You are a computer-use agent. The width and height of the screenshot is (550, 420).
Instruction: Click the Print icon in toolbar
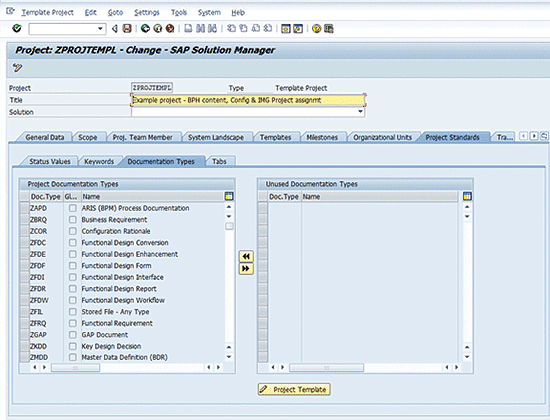[188, 28]
